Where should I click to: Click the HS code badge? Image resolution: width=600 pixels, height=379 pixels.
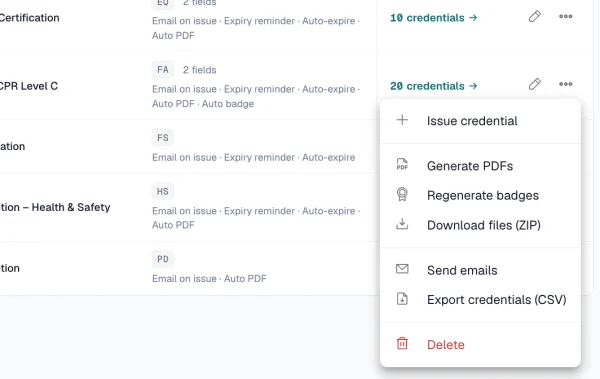(x=163, y=191)
